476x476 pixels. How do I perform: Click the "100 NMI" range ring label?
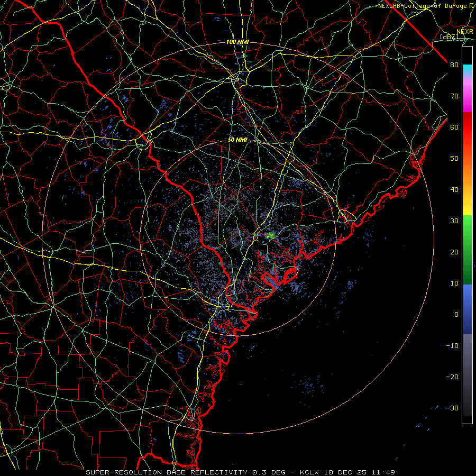(x=237, y=42)
